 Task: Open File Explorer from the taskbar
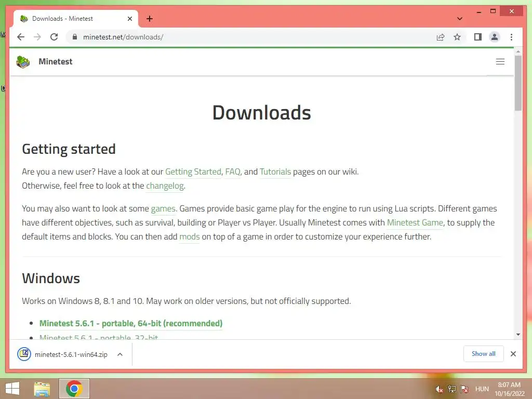(42, 389)
